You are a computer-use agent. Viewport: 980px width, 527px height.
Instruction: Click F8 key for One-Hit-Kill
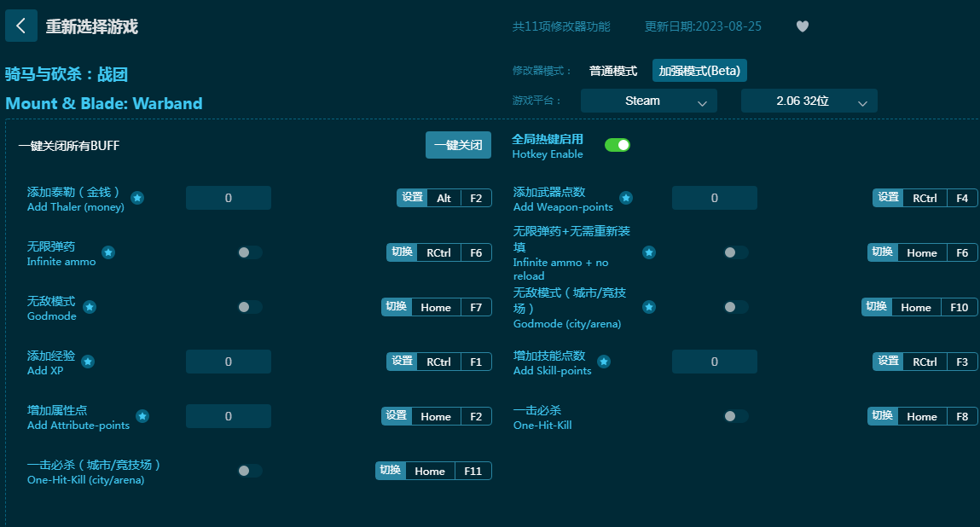tap(962, 416)
